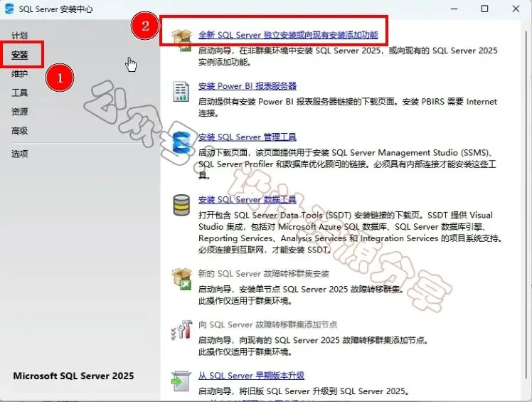
Task: Click 全新 SQL Server 独立安装 link
Action: 288,35
